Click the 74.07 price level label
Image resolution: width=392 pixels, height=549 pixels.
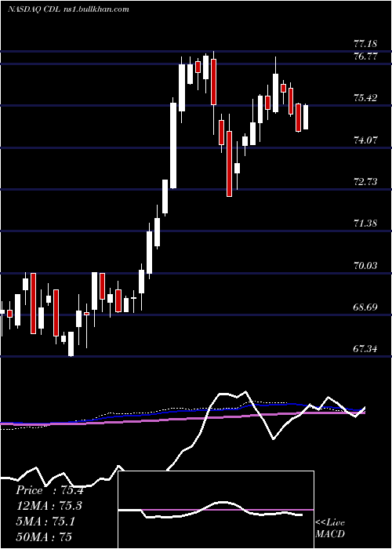tap(365, 140)
